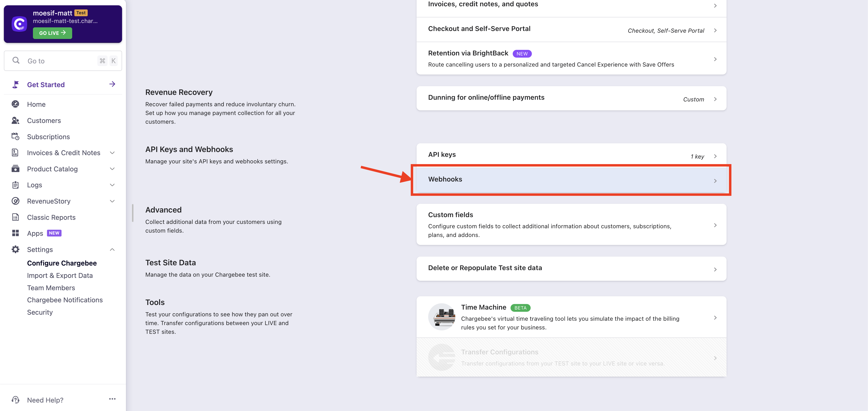Open Time Machine tool
Viewport: 868px width, 411px height.
(571, 317)
